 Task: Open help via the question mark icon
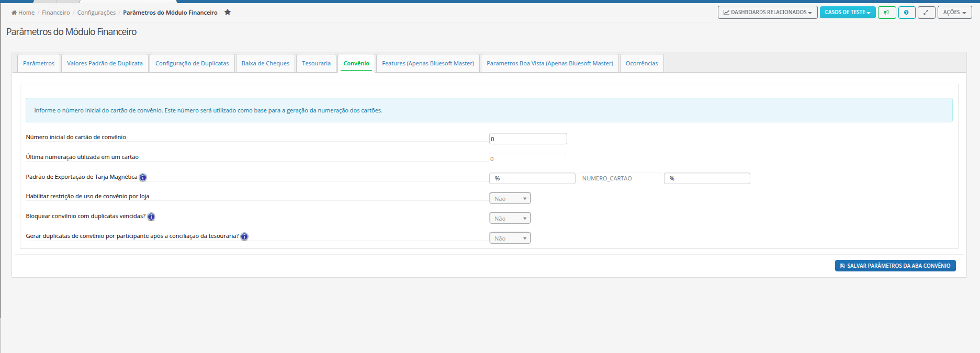pos(907,13)
